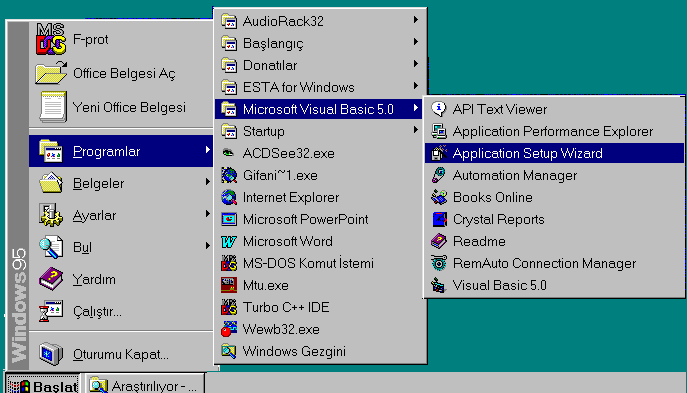
Task: Click the ACDSee32.exe eye icon
Action: [229, 153]
